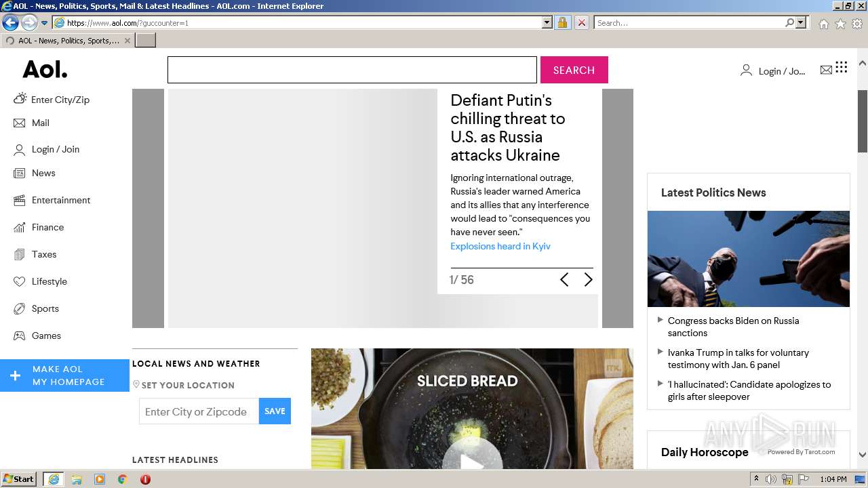Image resolution: width=868 pixels, height=488 pixels.
Task: Open the address bar dropdown arrow
Action: tap(547, 22)
